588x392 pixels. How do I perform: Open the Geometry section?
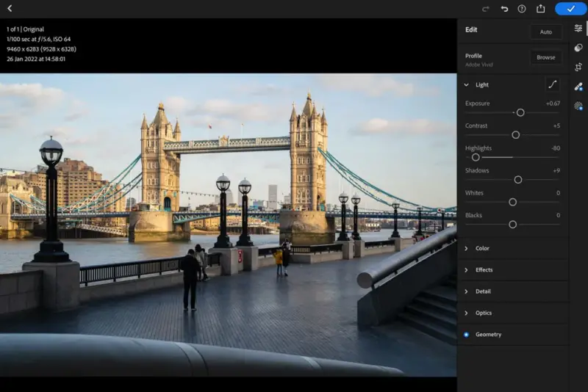(x=488, y=335)
